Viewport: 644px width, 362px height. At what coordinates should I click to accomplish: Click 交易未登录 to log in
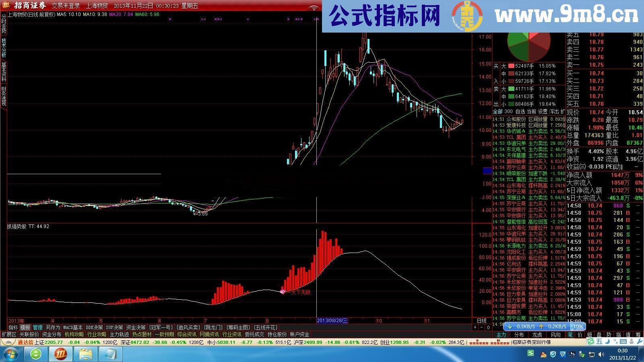[x=66, y=5]
